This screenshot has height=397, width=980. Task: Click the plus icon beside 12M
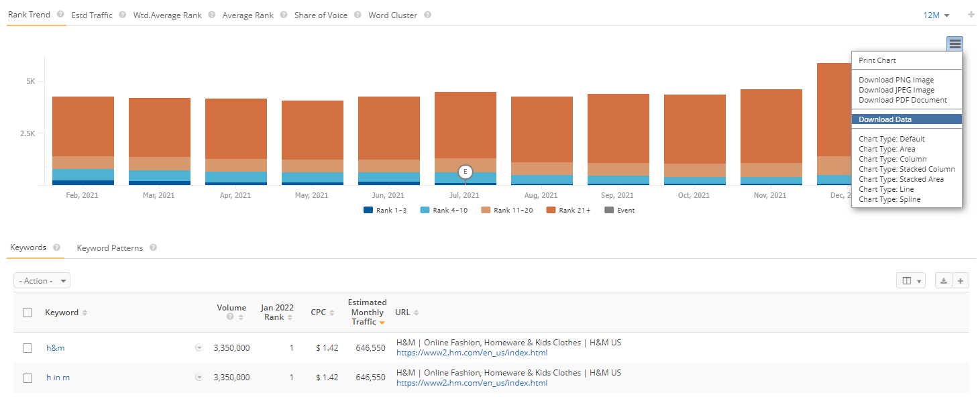click(971, 15)
